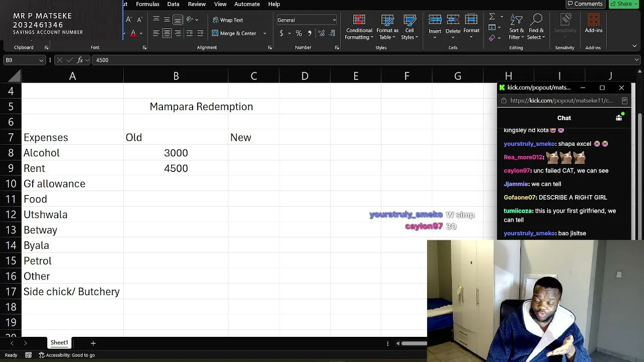This screenshot has height=362, width=644.
Task: Click the AutoSum sigma icon
Action: (492, 17)
